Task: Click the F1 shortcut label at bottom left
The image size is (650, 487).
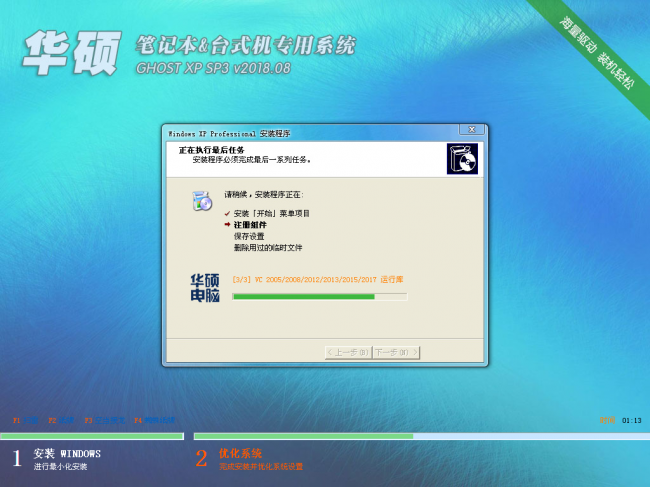Action: (x=25, y=420)
